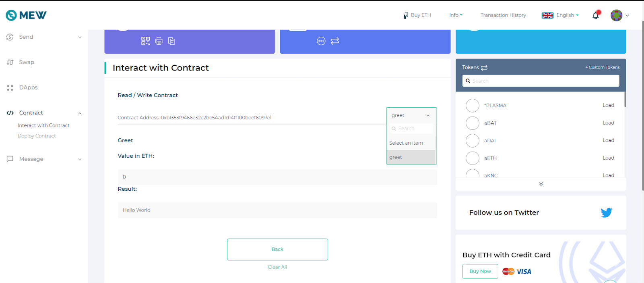644x283 pixels.
Task: Click the search magnifier in Tokens panel
Action: (x=468, y=81)
